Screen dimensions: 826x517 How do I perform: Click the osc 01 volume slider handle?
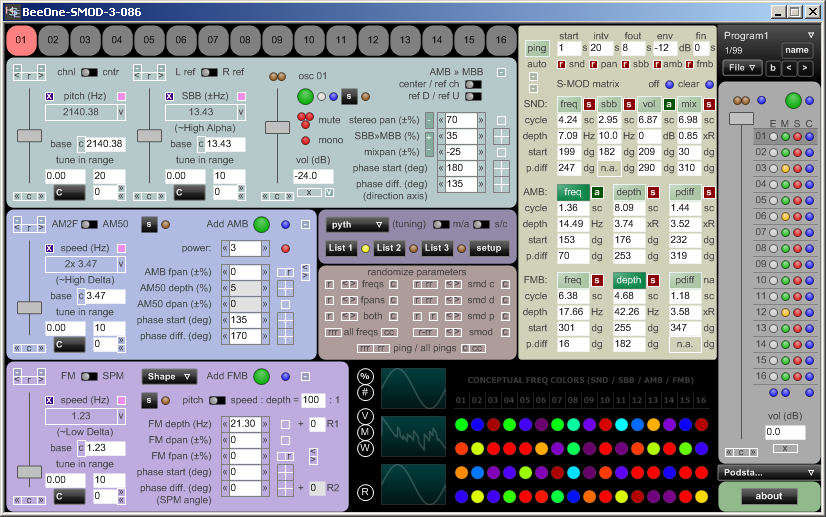[277, 127]
